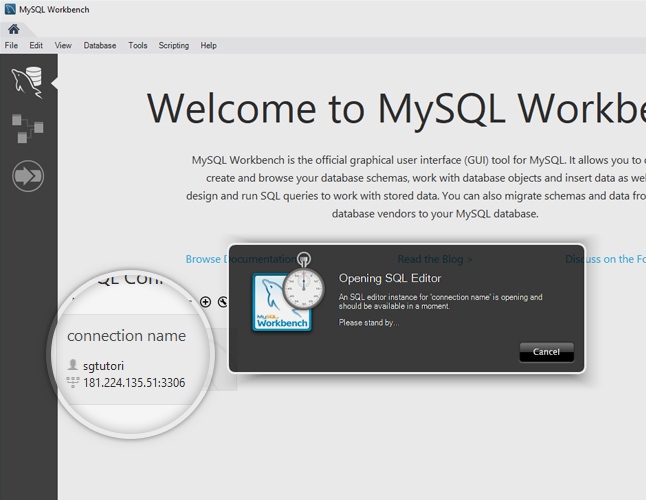Open the Help menu
This screenshot has height=500, width=646.
[208, 45]
